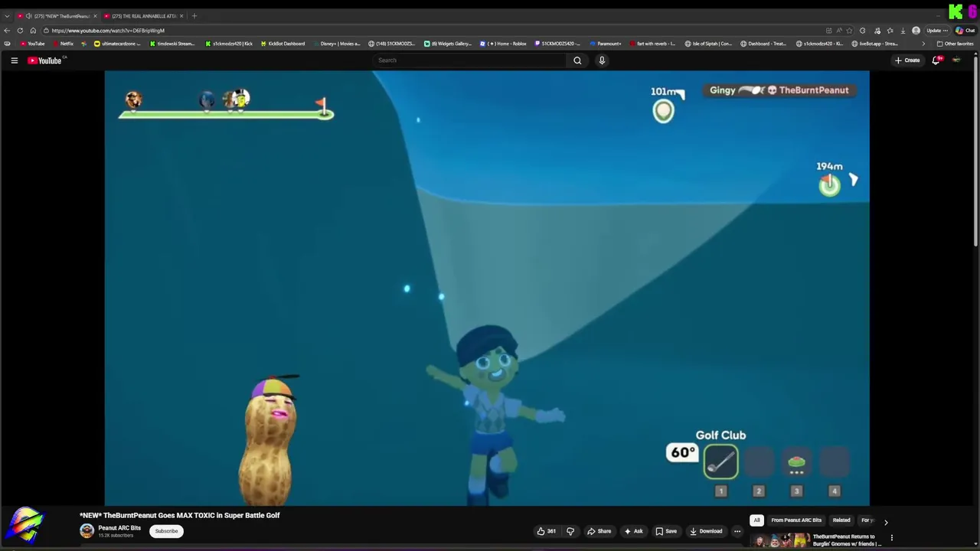980x551 pixels.
Task: Open the YouTube account avatar menu
Action: (x=956, y=60)
